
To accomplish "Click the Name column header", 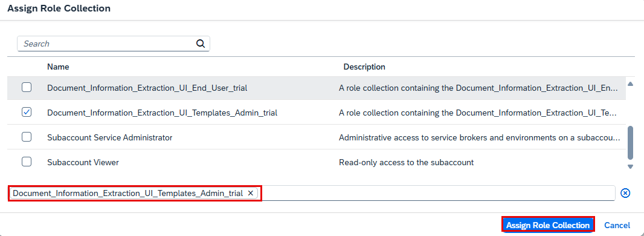I will click(x=58, y=67).
